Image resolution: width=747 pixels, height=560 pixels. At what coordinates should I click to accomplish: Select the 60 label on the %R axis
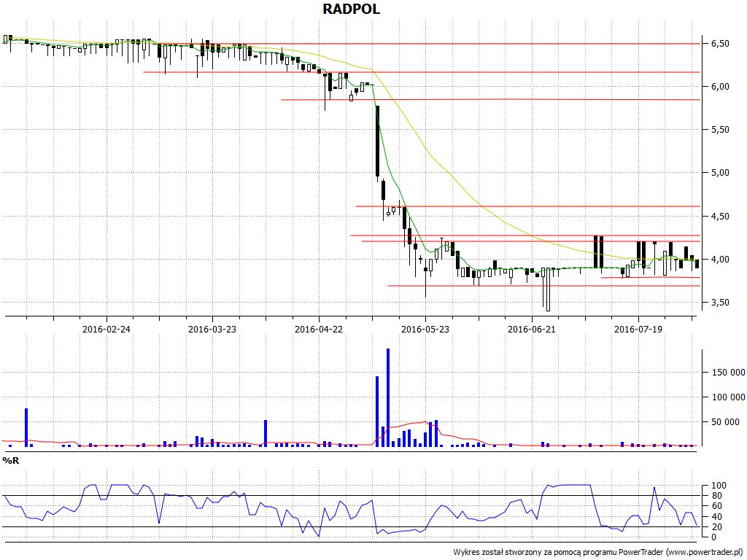click(x=717, y=506)
